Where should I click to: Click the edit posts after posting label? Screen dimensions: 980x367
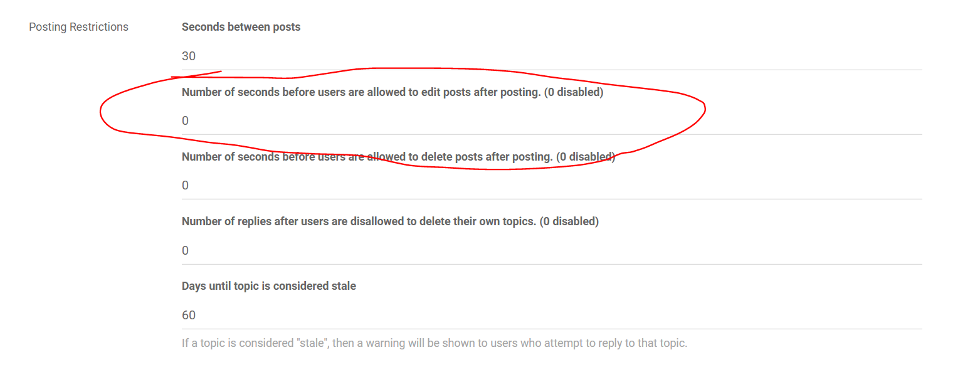(392, 92)
